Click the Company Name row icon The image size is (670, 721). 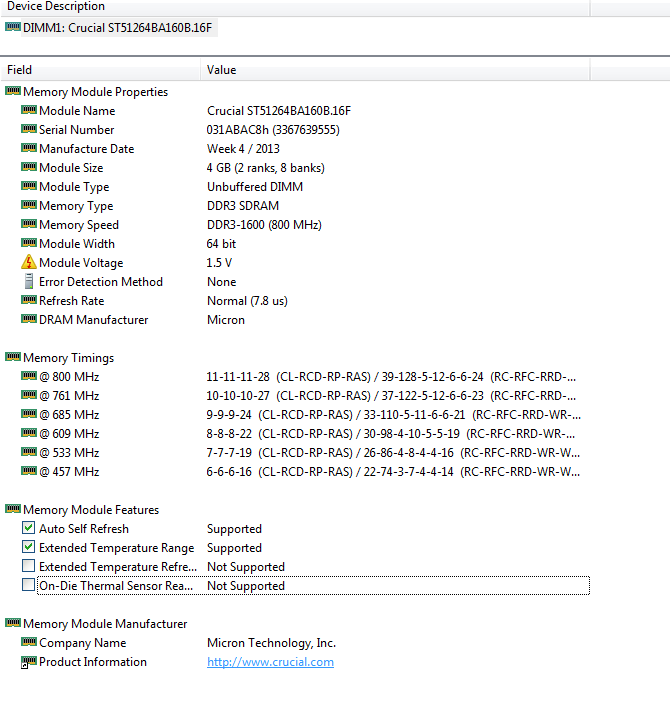click(29, 641)
